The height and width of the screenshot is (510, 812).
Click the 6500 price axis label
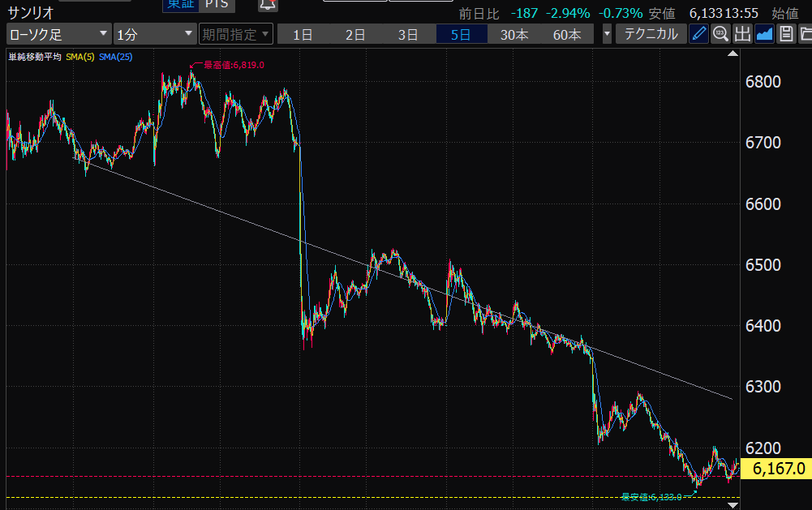click(x=763, y=265)
